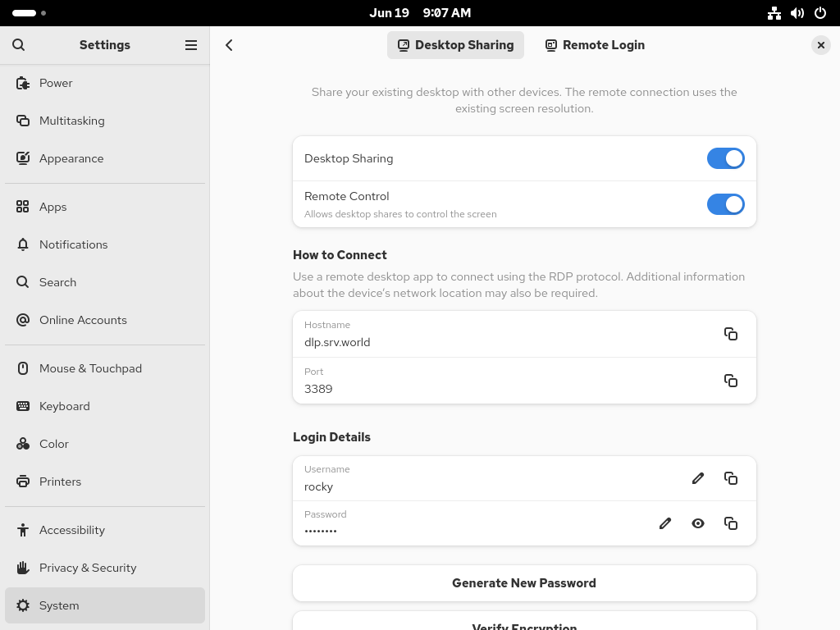Viewport: 840px width, 630px height.
Task: Copy the Port number
Action: point(730,381)
